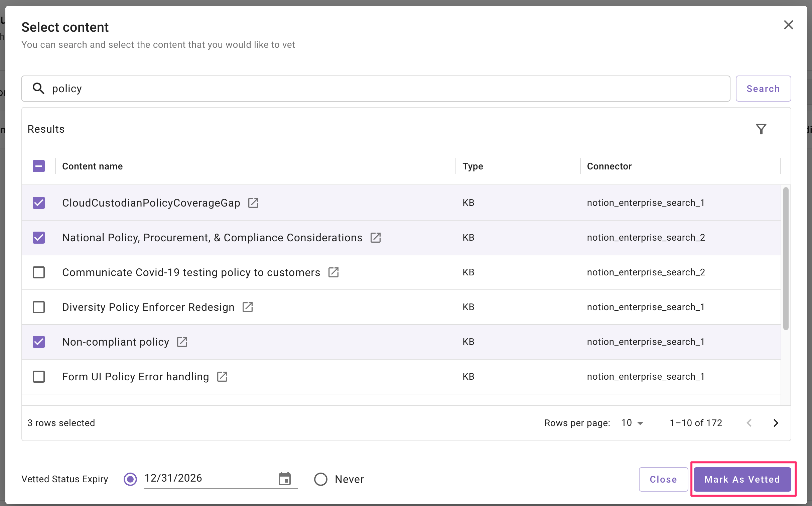Open Diversity Policy Enforcer Redesign link icon
812x506 pixels.
pyautogui.click(x=248, y=307)
